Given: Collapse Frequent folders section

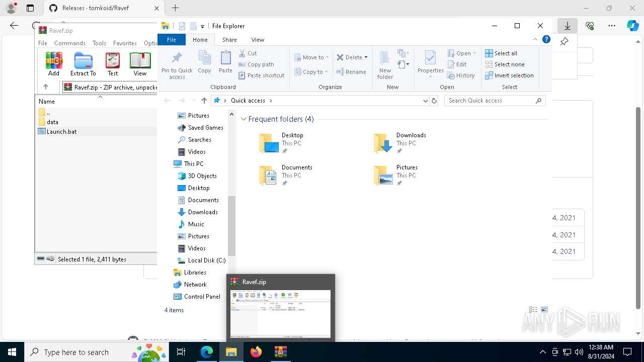Looking at the screenshot, I should pyautogui.click(x=244, y=119).
